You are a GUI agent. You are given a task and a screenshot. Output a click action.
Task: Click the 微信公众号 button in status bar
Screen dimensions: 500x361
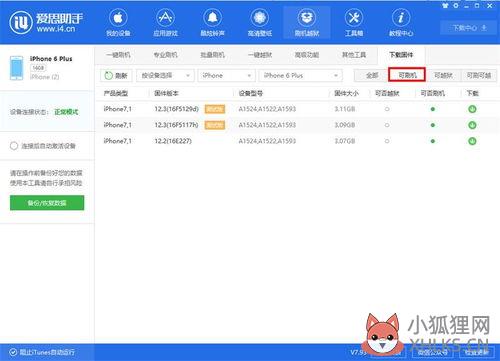pos(432,352)
